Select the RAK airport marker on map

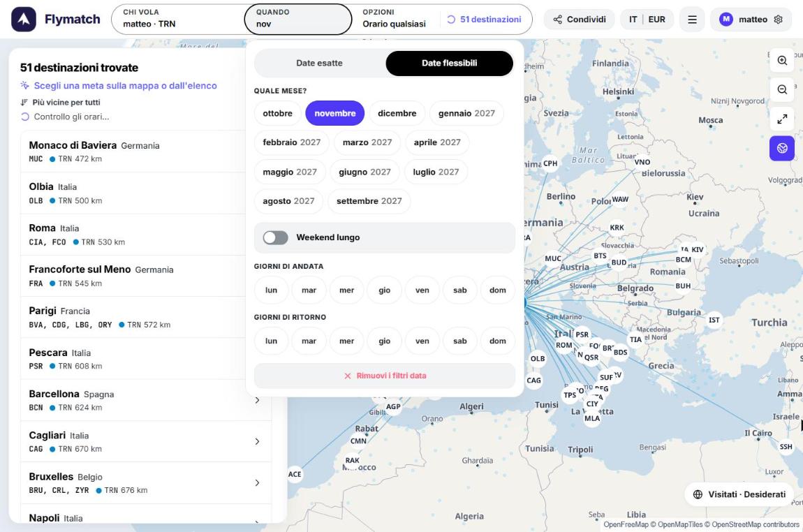pyautogui.click(x=353, y=460)
